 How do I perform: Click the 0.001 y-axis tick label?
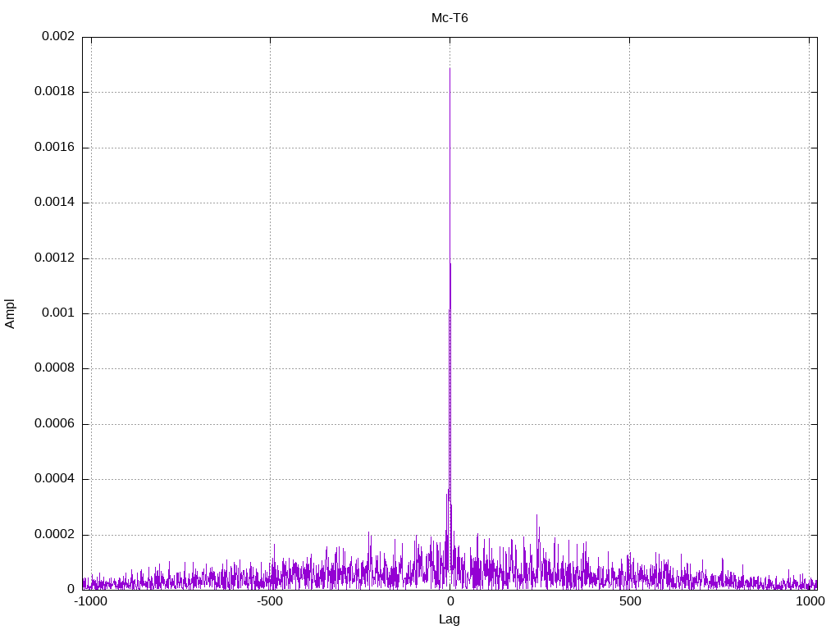[x=57, y=313]
